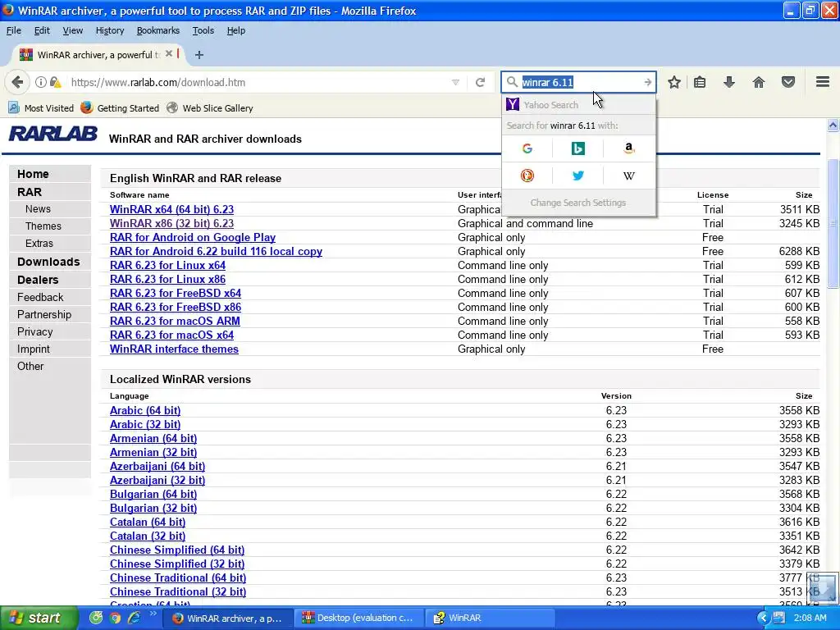Open Getting Started bookmark
840x630 pixels.
[120, 107]
